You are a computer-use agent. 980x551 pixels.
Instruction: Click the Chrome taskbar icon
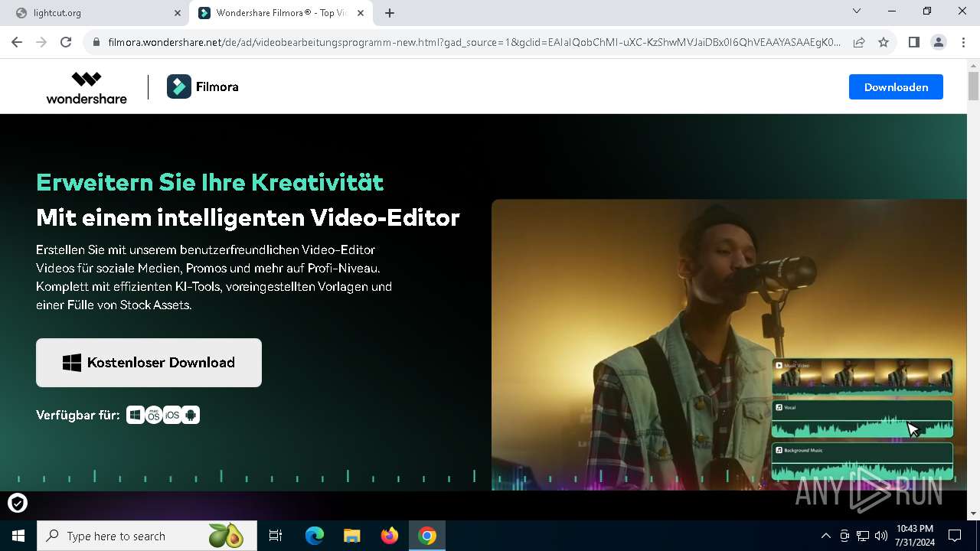427,536
